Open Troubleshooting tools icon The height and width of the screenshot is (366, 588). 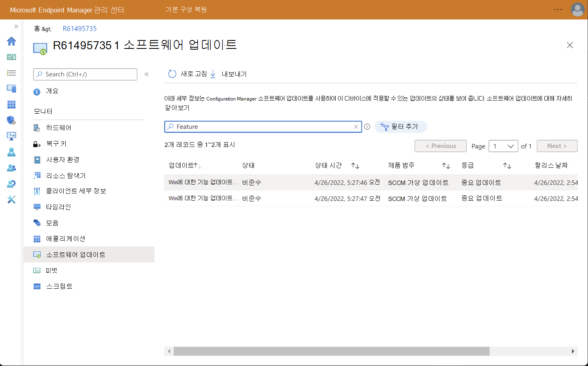11,199
